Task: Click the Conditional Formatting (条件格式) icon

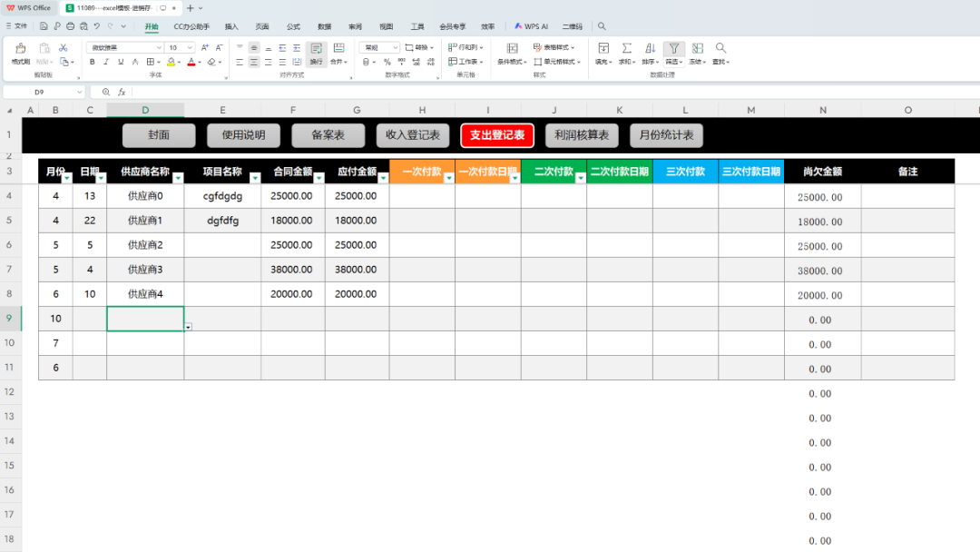Action: click(x=512, y=48)
